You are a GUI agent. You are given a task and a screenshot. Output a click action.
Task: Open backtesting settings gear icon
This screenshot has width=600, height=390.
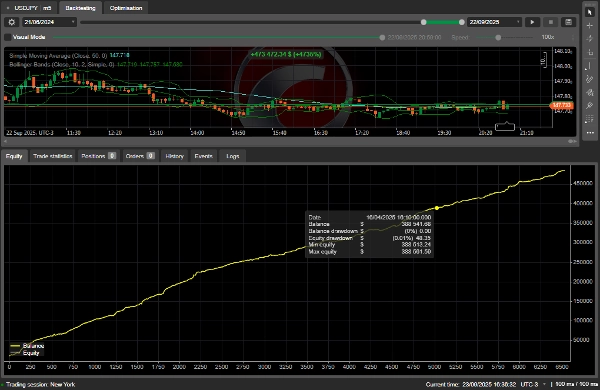coord(11,22)
